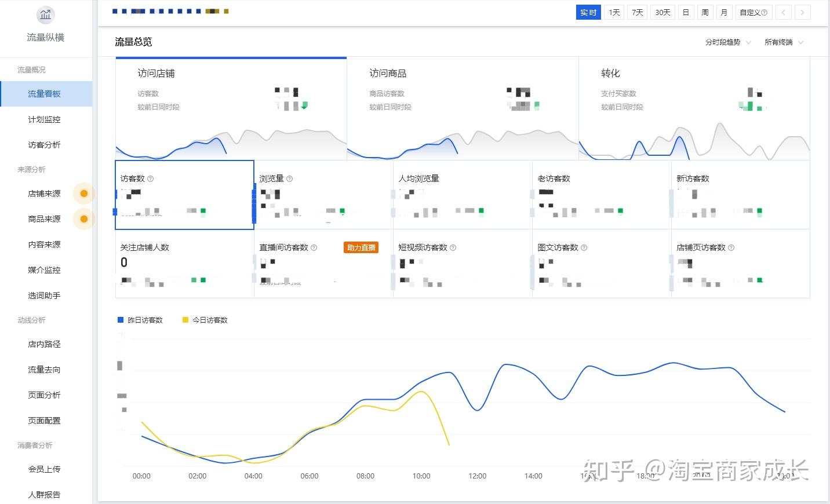The width and height of the screenshot is (830, 504).
Task: Go to previous period arrow
Action: [x=784, y=12]
